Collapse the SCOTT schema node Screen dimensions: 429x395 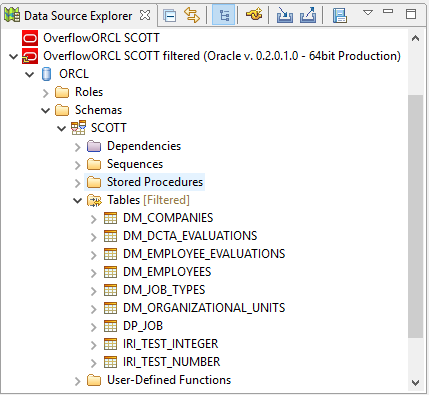coord(62,128)
